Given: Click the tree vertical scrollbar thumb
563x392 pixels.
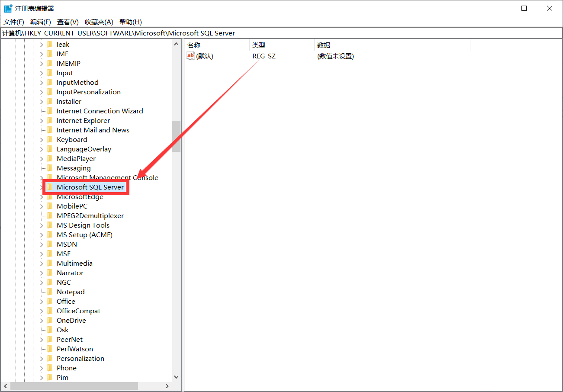Looking at the screenshot, I should tap(176, 136).
